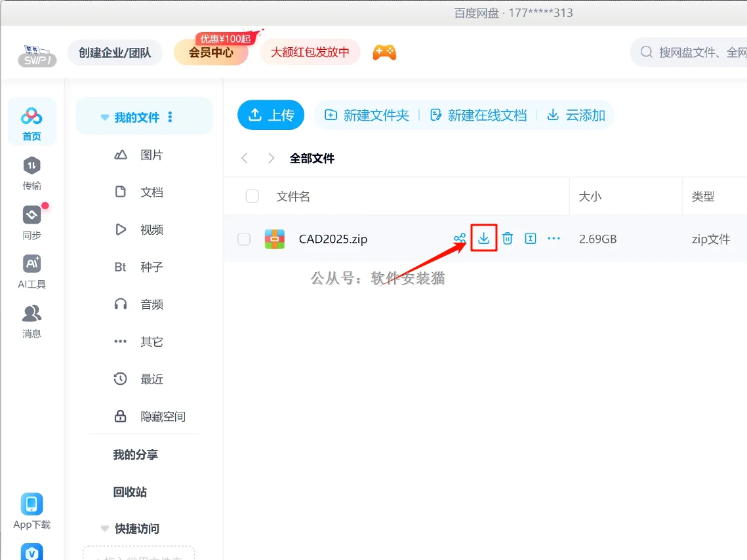Open 消息 (messages) from the sidebar

[31, 321]
